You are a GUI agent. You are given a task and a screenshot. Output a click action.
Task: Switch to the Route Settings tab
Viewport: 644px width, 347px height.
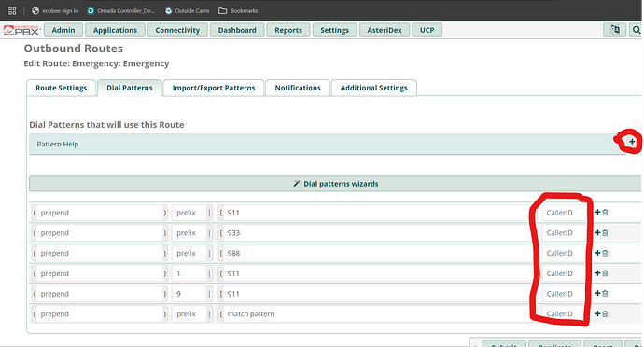[62, 88]
